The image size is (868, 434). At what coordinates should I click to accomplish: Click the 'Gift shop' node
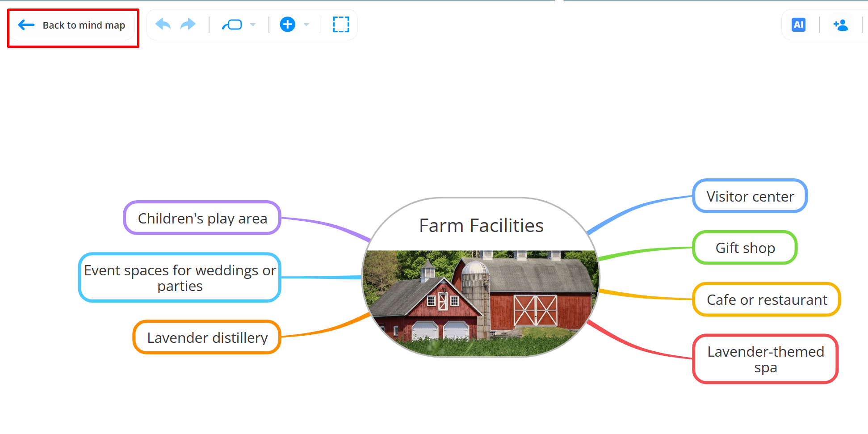[x=745, y=248]
